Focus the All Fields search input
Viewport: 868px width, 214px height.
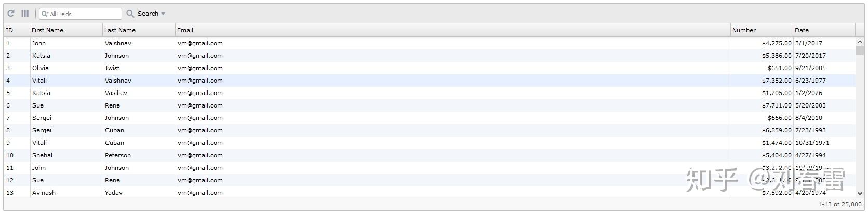(x=83, y=14)
